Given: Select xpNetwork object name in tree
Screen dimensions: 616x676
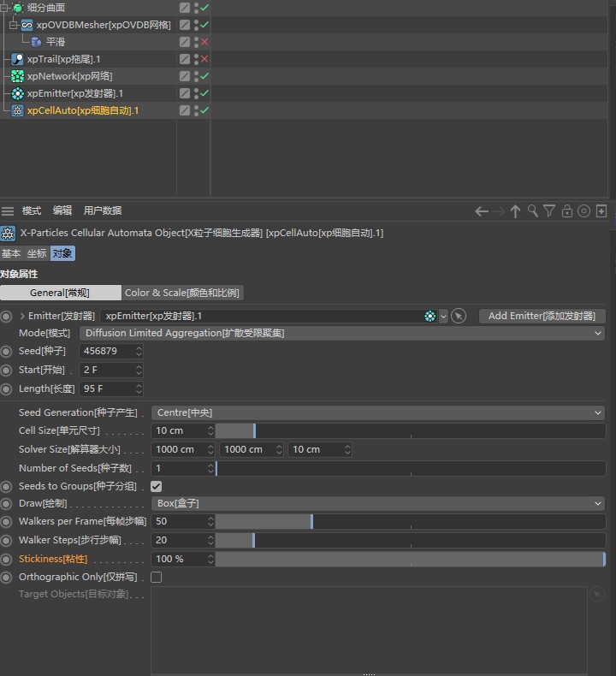Looking at the screenshot, I should click(x=69, y=76).
